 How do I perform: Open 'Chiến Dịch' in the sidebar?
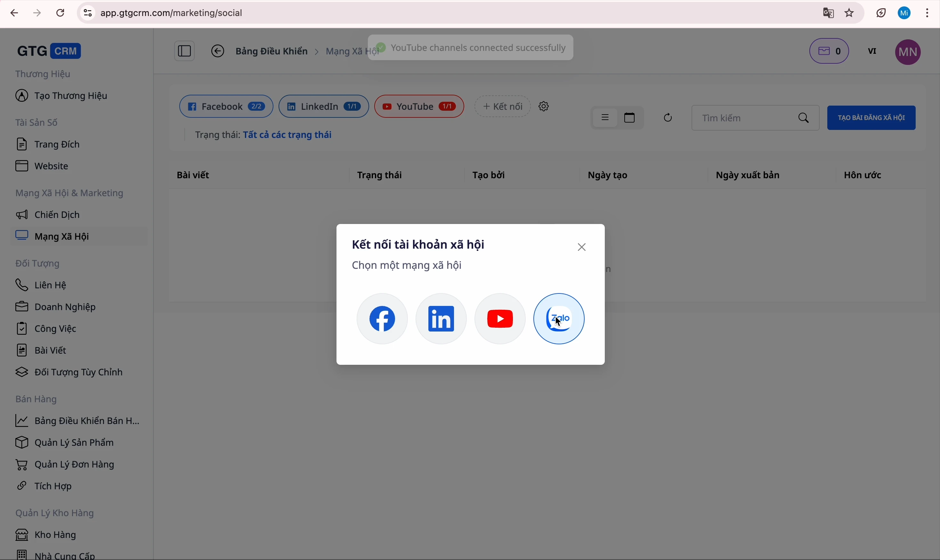click(57, 214)
